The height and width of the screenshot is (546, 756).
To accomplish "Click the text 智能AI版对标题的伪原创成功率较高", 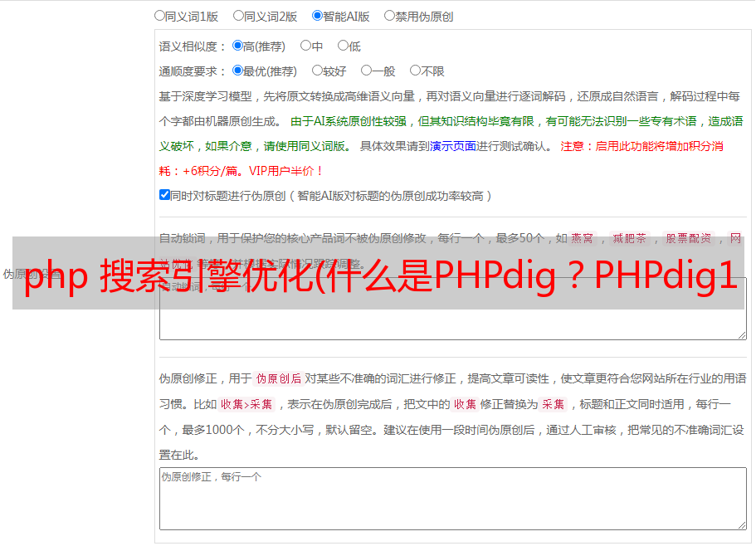I will pyautogui.click(x=391, y=196).
